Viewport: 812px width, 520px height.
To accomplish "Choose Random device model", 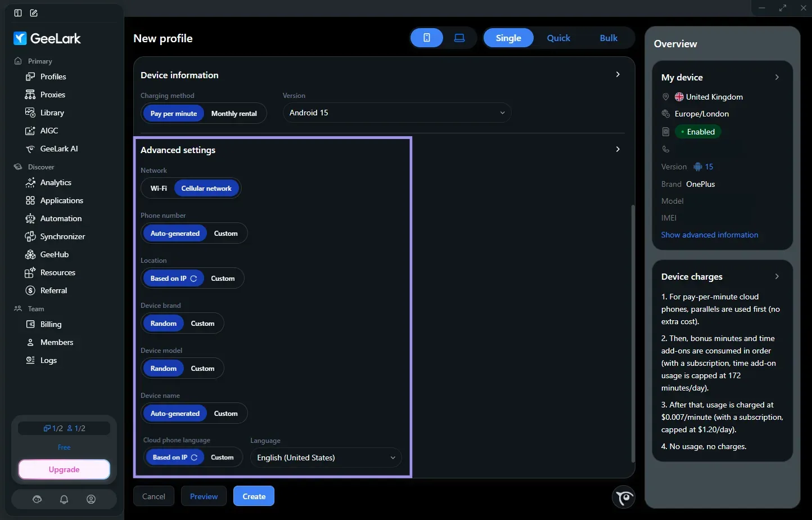I will click(164, 368).
